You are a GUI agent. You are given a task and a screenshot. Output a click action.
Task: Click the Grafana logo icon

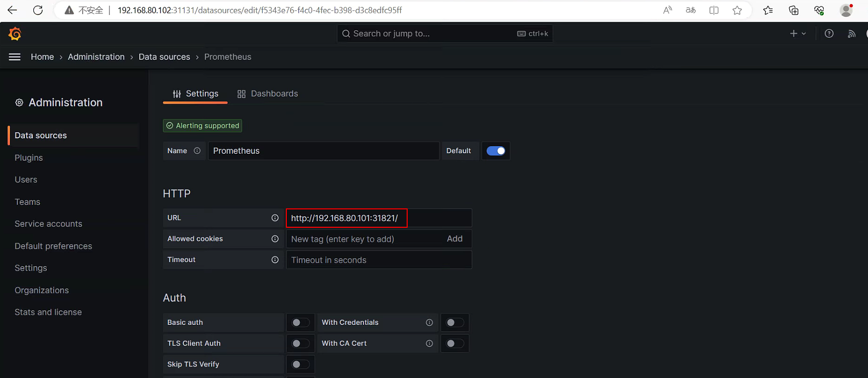[15, 34]
